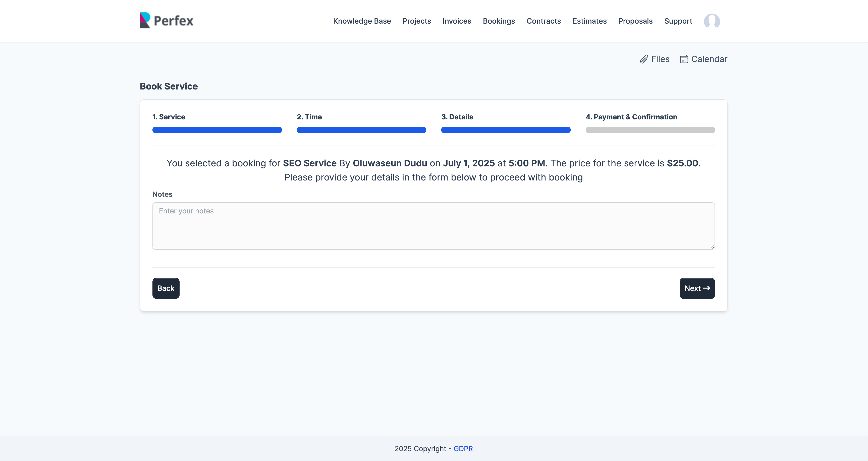Click the Perfex logo
The width and height of the screenshot is (868, 461).
click(167, 21)
